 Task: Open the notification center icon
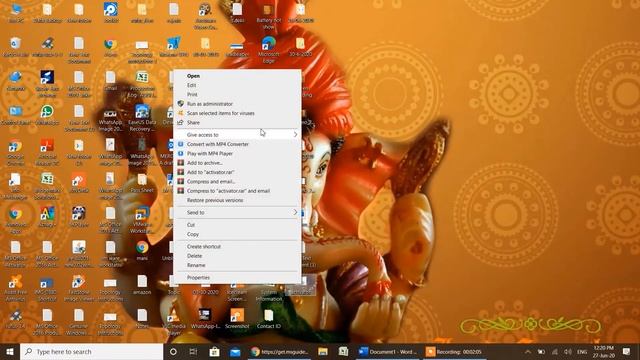(x=627, y=351)
